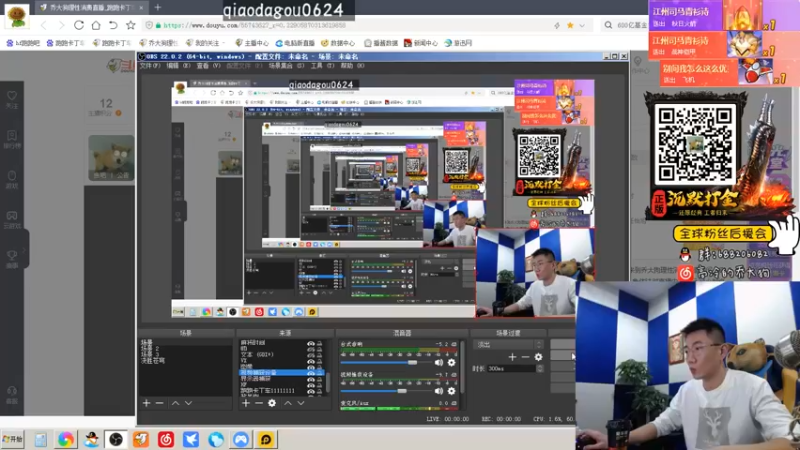The height and width of the screenshot is (450, 800).
Task: Open a new browser tab with plus
Action: pos(158,7)
